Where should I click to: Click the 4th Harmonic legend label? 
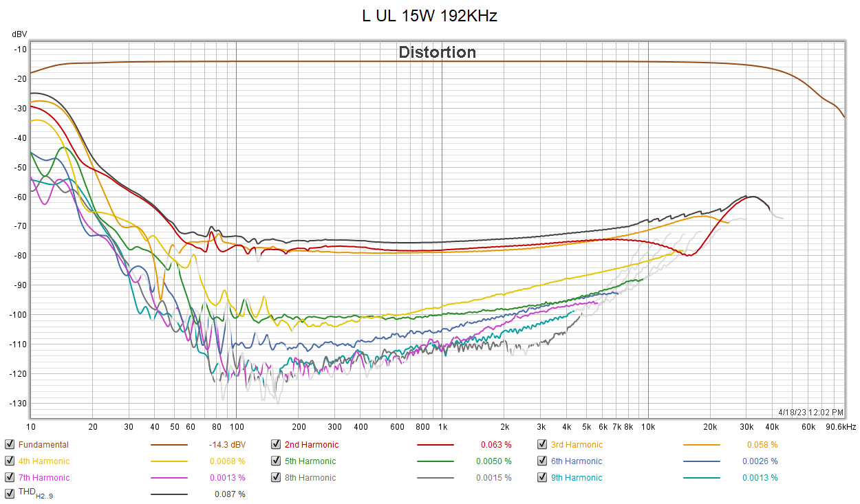click(x=44, y=461)
